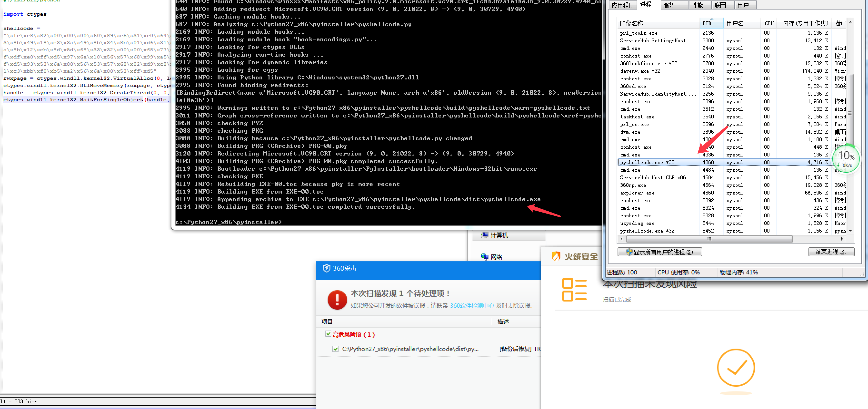Click the CreateThread line in code editor
868x409 pixels.
[x=86, y=93]
